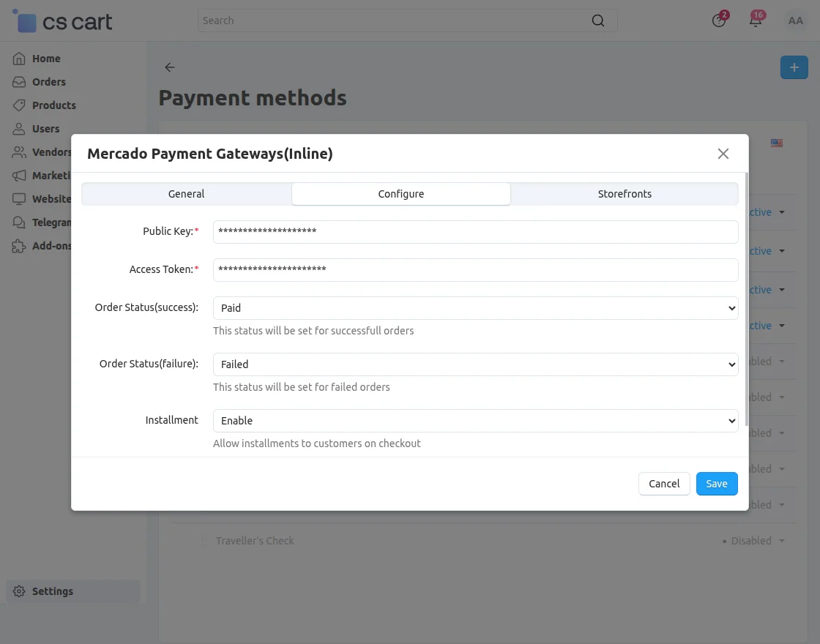Image resolution: width=820 pixels, height=644 pixels.
Task: Click the US flag language icon
Action: click(x=777, y=143)
